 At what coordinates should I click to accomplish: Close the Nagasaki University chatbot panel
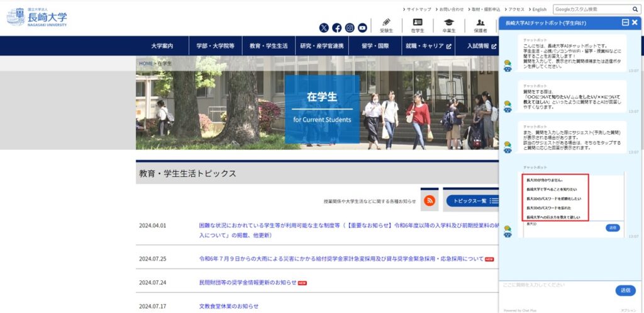click(x=635, y=23)
